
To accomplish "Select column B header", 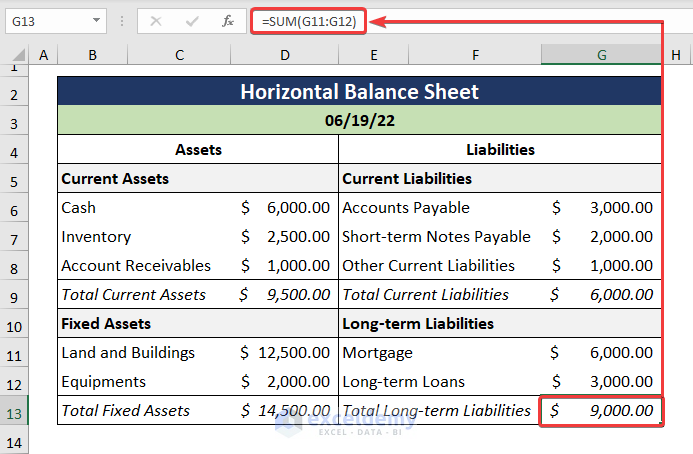I will [x=92, y=55].
